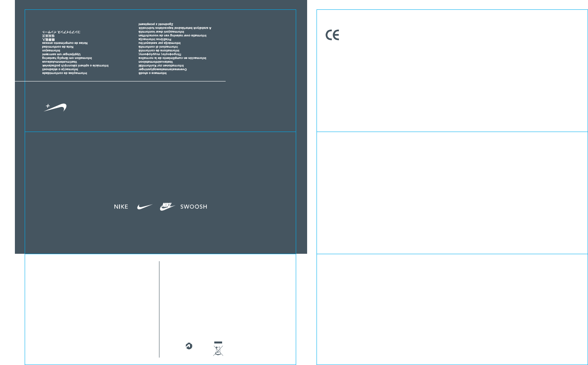The width and height of the screenshot is (588, 365).
Task: Select 'Informatie over naleving van de voorschriften'
Action: coord(172,35)
